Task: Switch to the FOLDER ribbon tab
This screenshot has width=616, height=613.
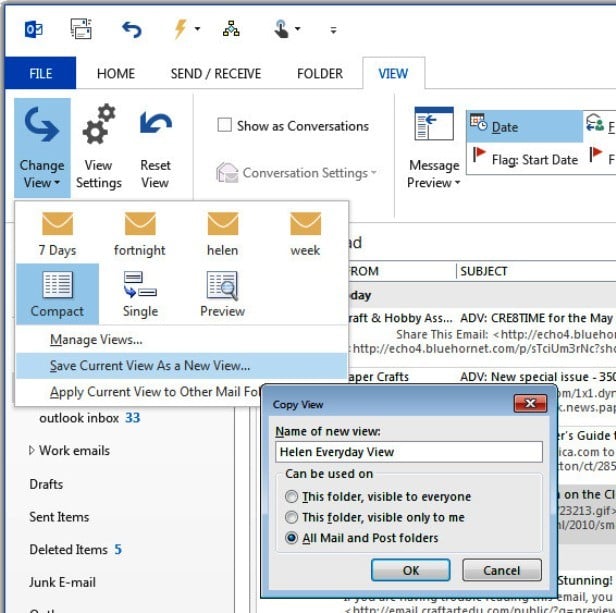Action: click(320, 73)
